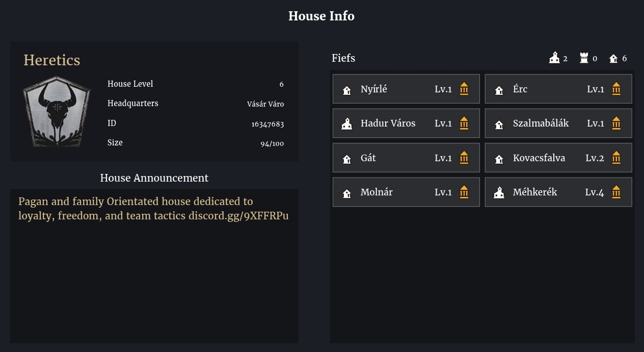Viewport: 644px width, 352px height.
Task: Click the House Announcement heading
Action: (154, 178)
